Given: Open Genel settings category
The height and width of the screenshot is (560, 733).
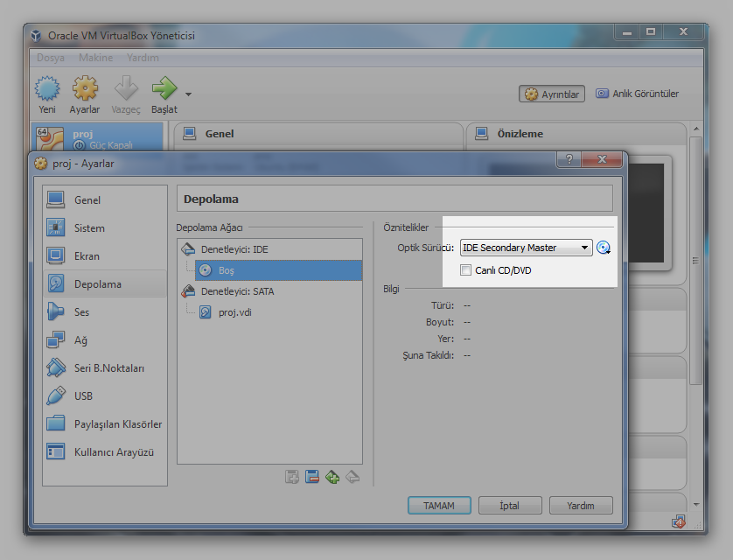Looking at the screenshot, I should point(105,200).
